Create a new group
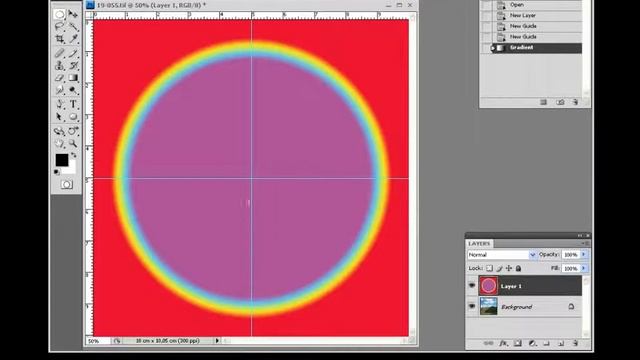 (546, 343)
